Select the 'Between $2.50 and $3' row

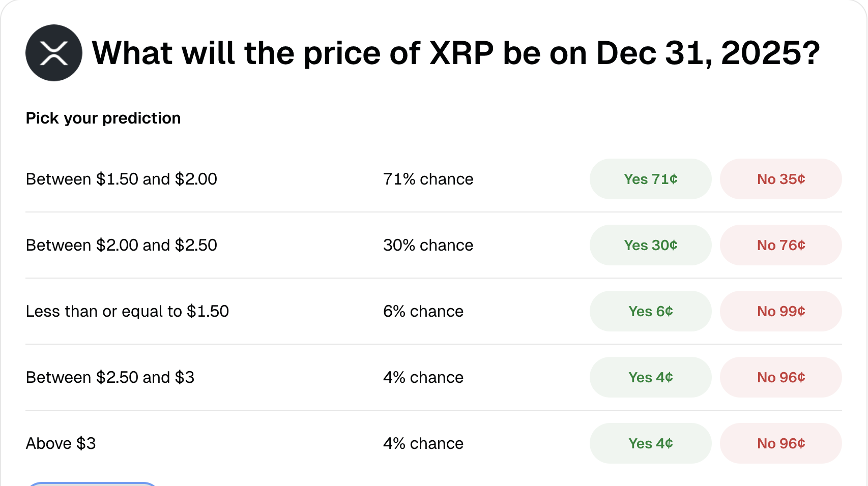click(110, 377)
